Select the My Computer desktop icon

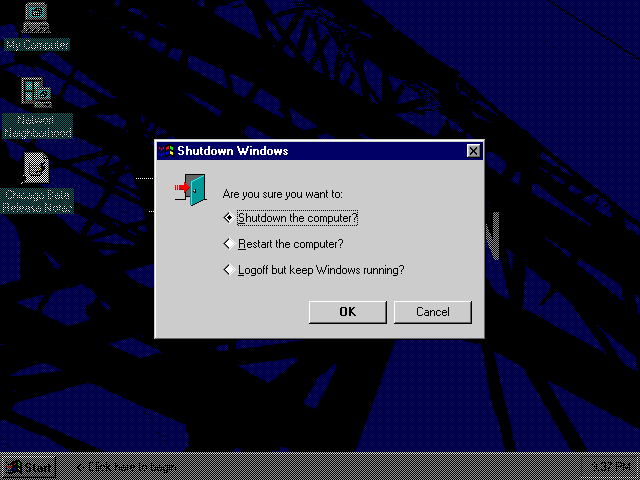tap(36, 18)
